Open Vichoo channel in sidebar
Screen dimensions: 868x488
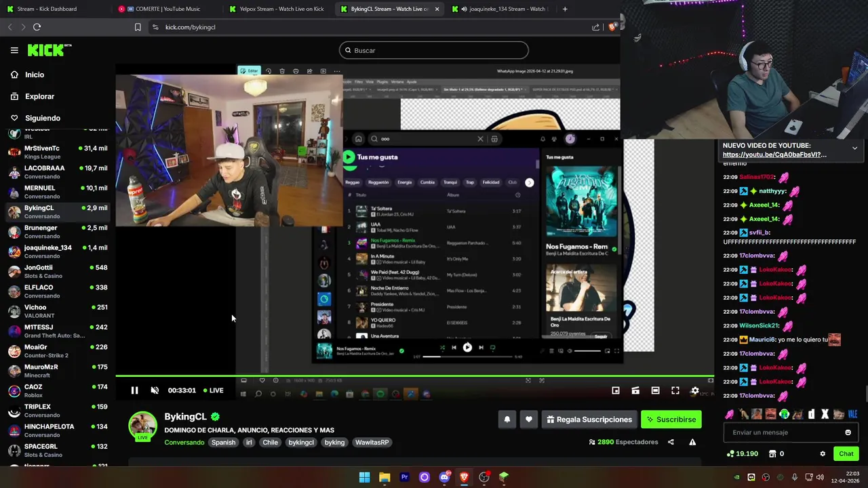(58, 311)
